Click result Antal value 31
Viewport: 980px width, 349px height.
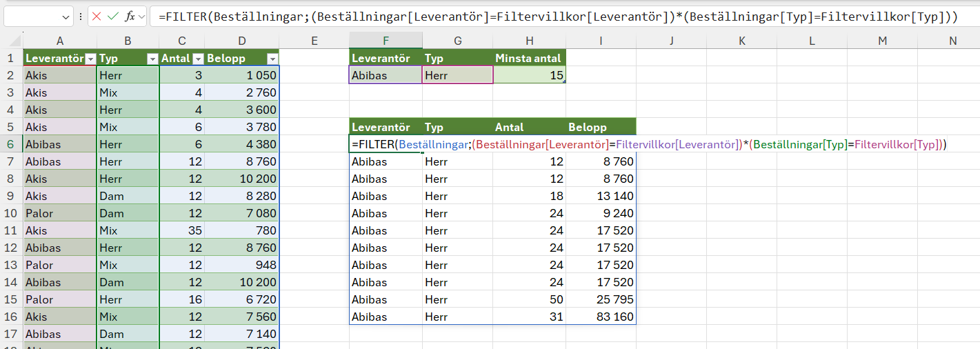(529, 317)
